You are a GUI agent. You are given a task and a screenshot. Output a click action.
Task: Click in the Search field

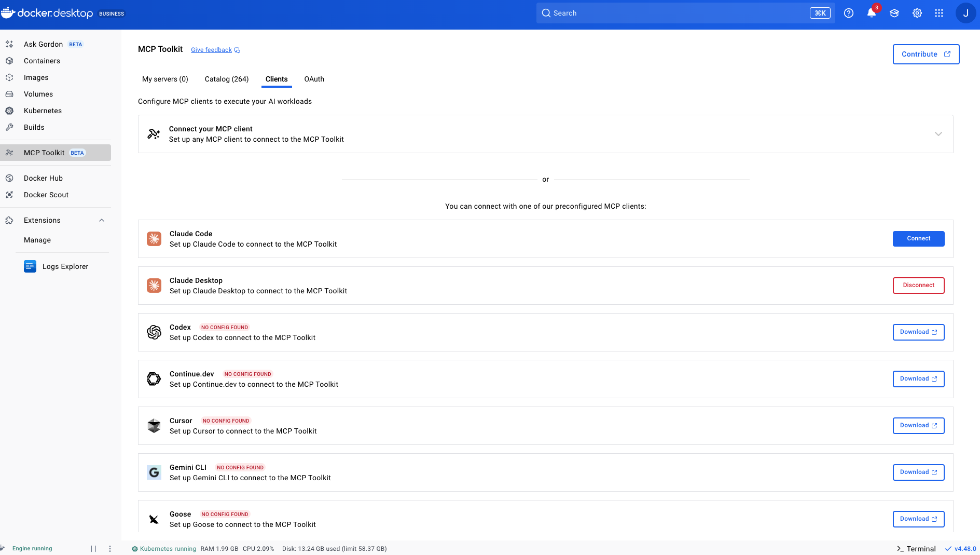click(674, 13)
